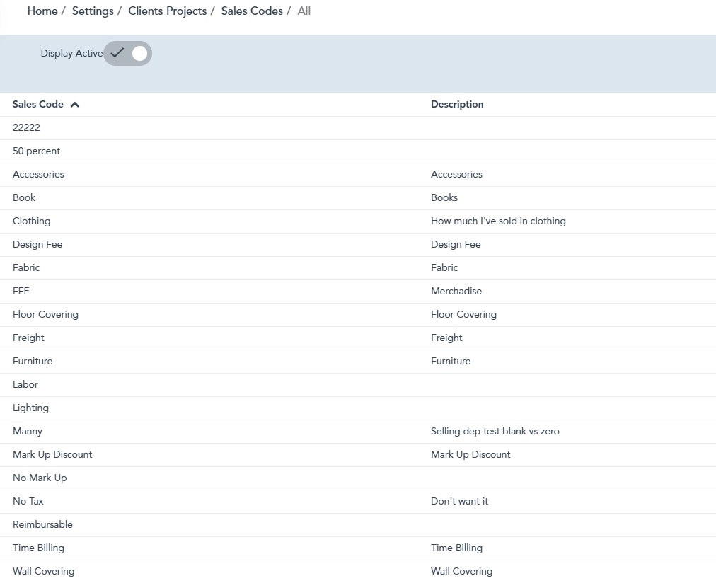Viewport: 716px width, 588px height.
Task: Select the Furniture sales code
Action: [33, 361]
